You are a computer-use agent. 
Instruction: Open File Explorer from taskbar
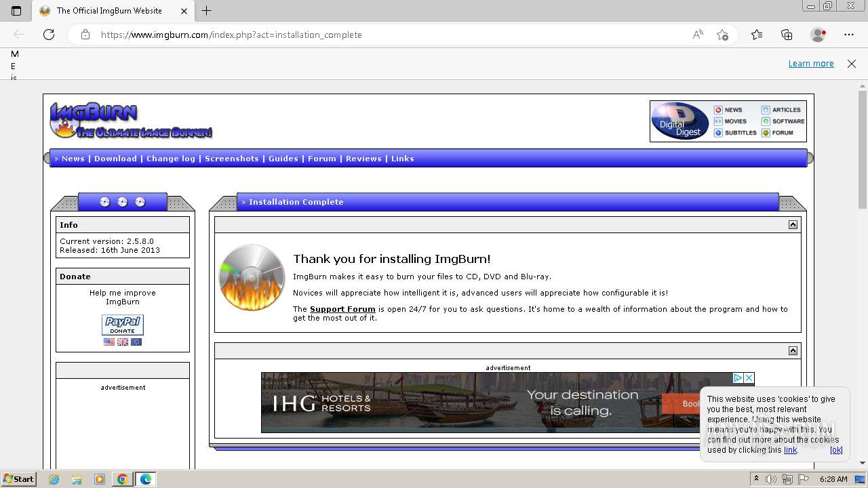[x=77, y=479]
